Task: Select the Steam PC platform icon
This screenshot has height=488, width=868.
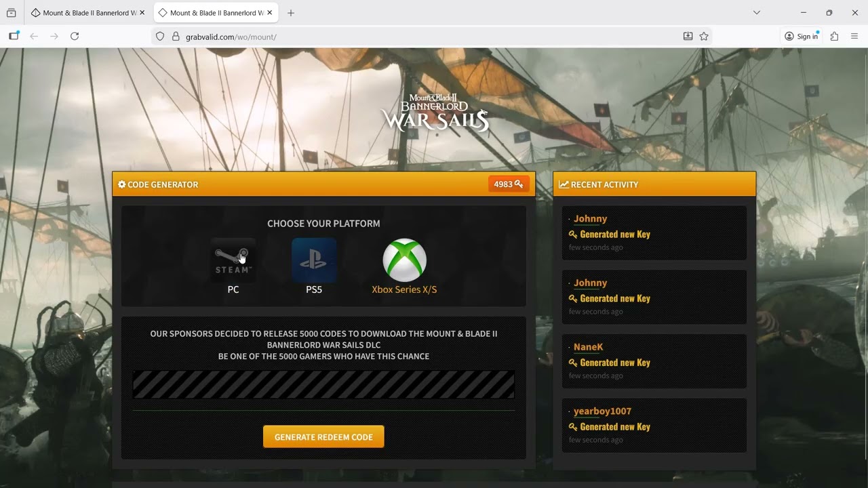Action: pos(233,260)
